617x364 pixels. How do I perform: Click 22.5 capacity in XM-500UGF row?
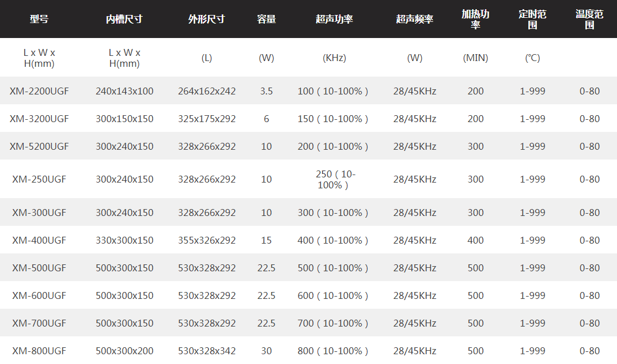pyautogui.click(x=266, y=268)
